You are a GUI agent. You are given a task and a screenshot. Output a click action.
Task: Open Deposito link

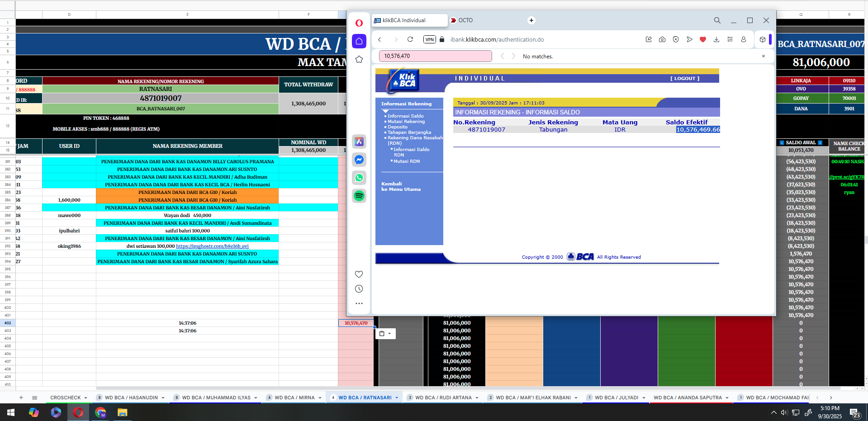pyautogui.click(x=397, y=127)
